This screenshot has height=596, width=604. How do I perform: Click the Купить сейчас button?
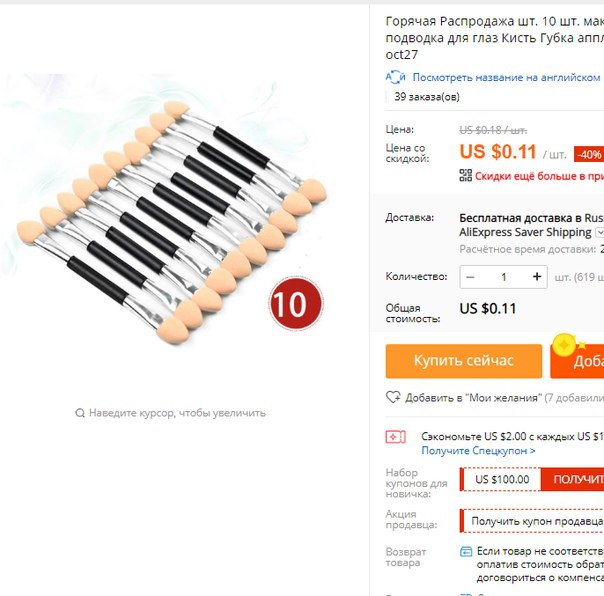click(464, 361)
